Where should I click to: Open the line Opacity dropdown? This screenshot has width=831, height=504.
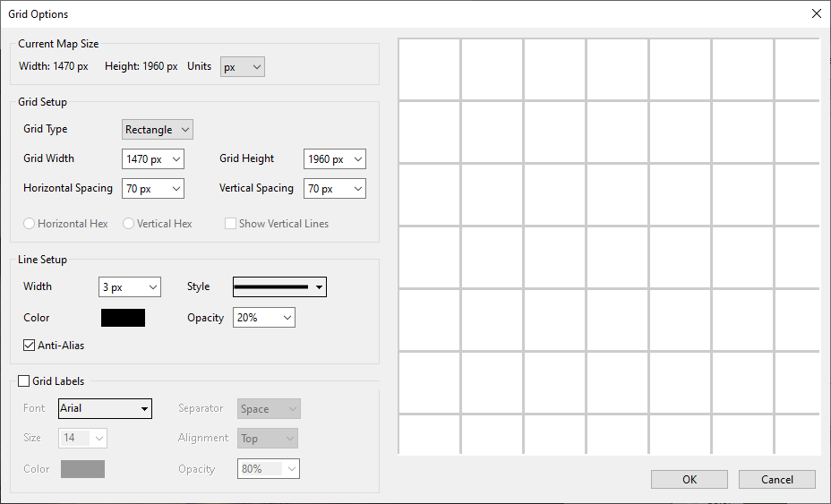click(x=264, y=318)
